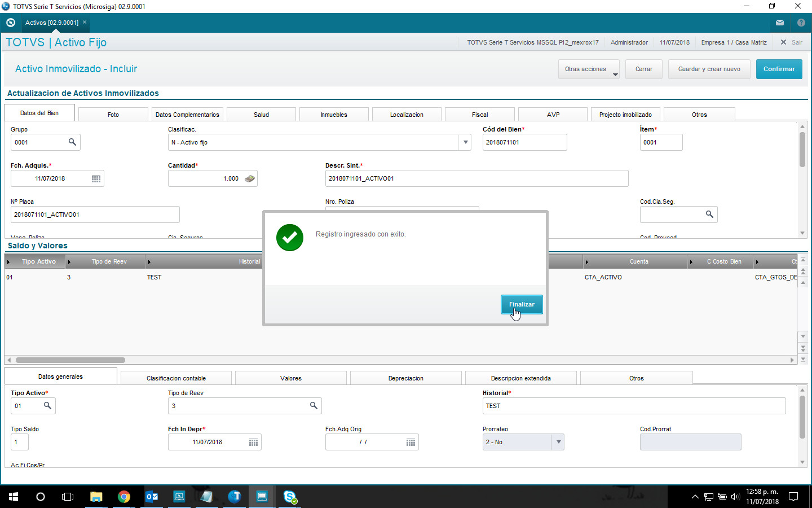Open the help question mark icon
The height and width of the screenshot is (508, 812).
(801, 23)
